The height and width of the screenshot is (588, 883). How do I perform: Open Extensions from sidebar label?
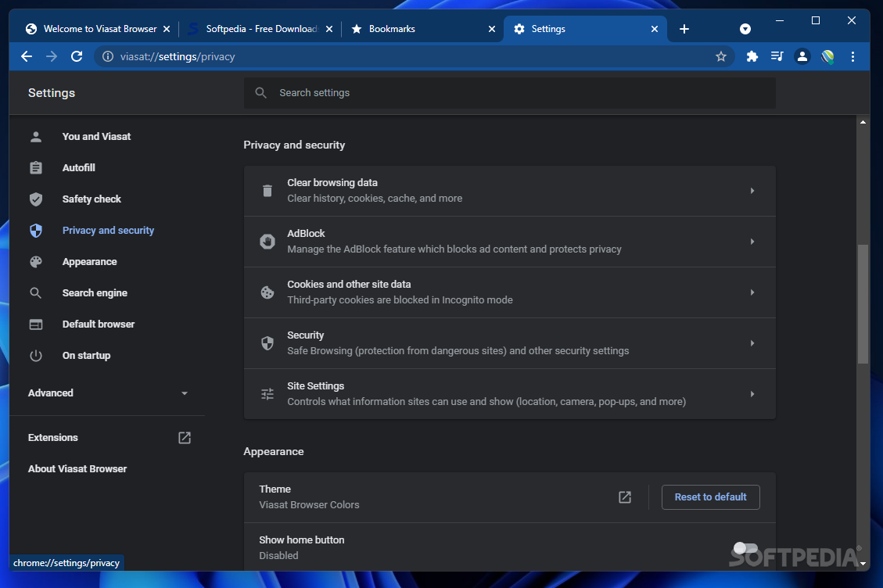53,438
